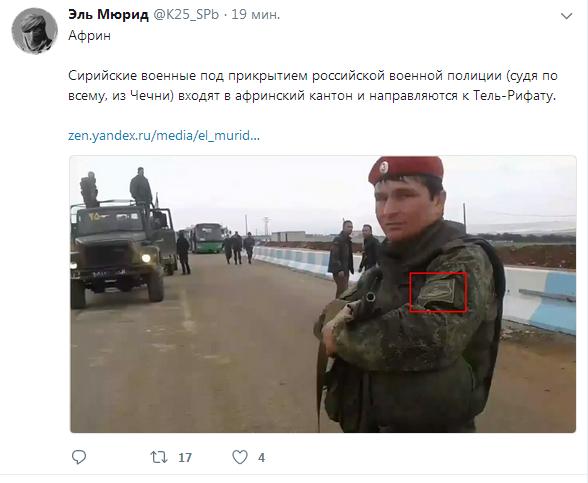
Task: Click the military truck in the photo
Action: [122, 250]
